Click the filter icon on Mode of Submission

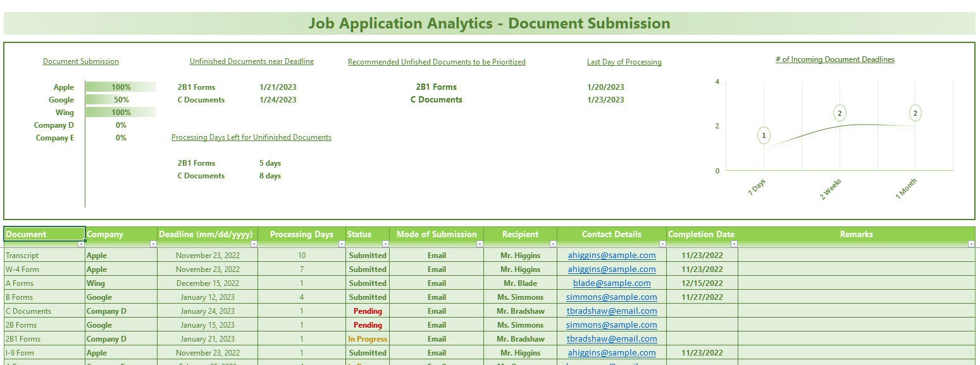coord(480,243)
